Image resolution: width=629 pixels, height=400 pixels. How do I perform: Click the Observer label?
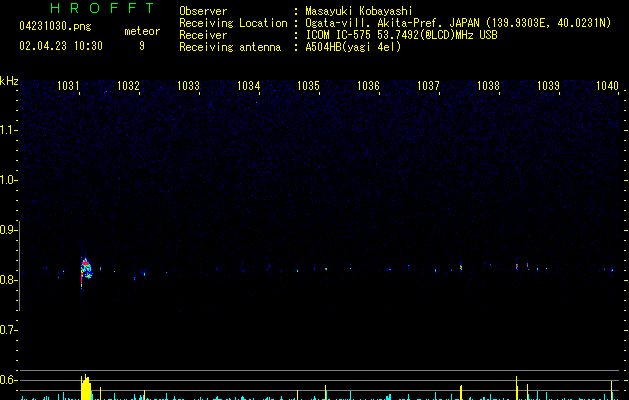point(203,11)
